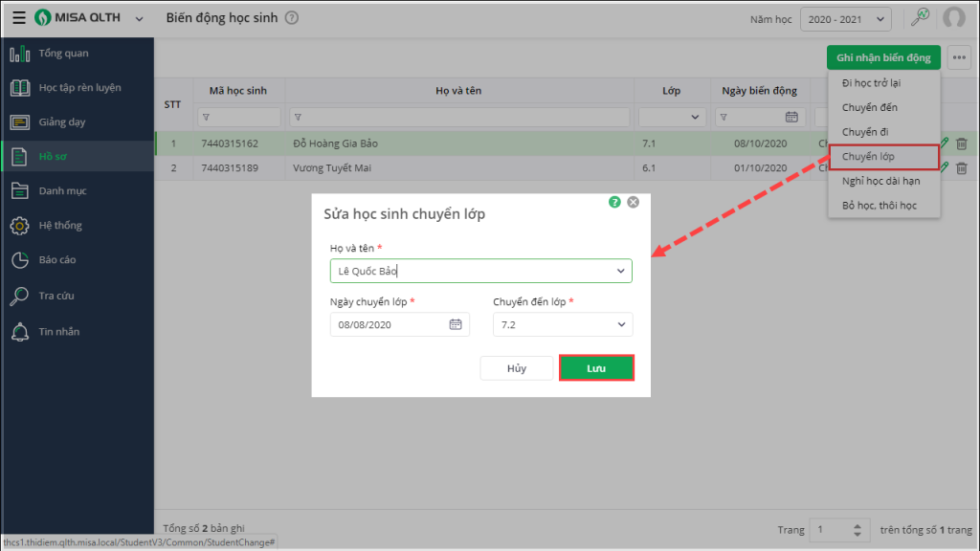Choose Chuyển lớp from the menu
The image size is (980, 551).
point(883,156)
